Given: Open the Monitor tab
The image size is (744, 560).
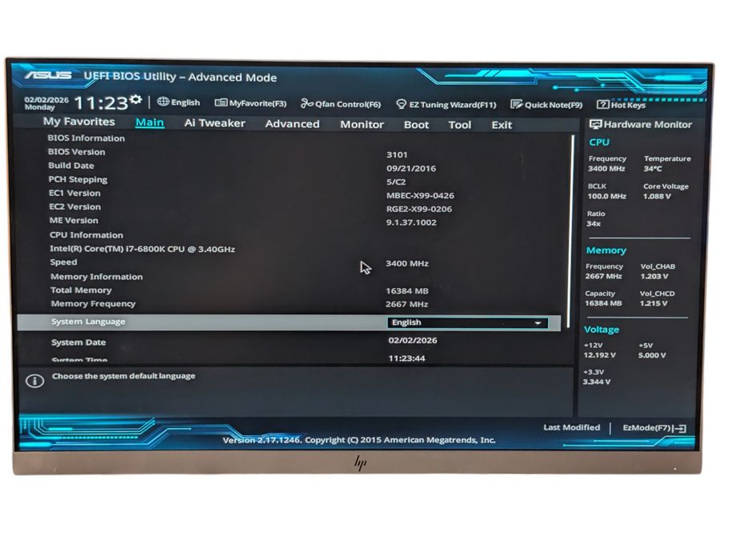Looking at the screenshot, I should (362, 124).
